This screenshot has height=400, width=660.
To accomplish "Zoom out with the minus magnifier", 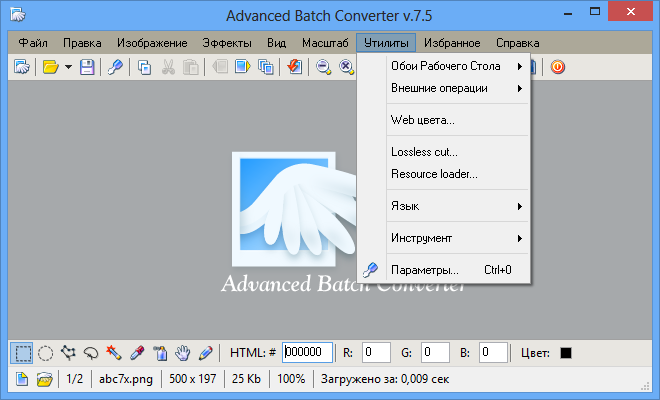I will (x=324, y=67).
